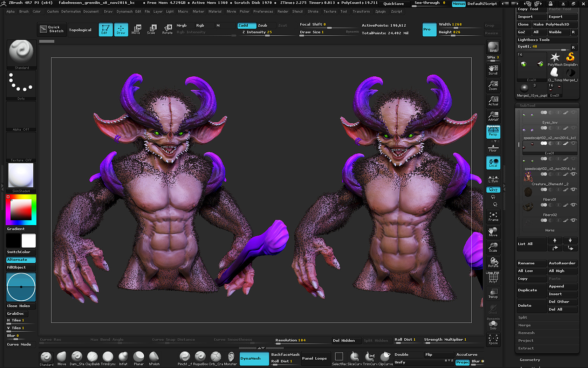Select the Dam_Standard brush in bottom shelf
588x368 pixels.
pos(77,359)
